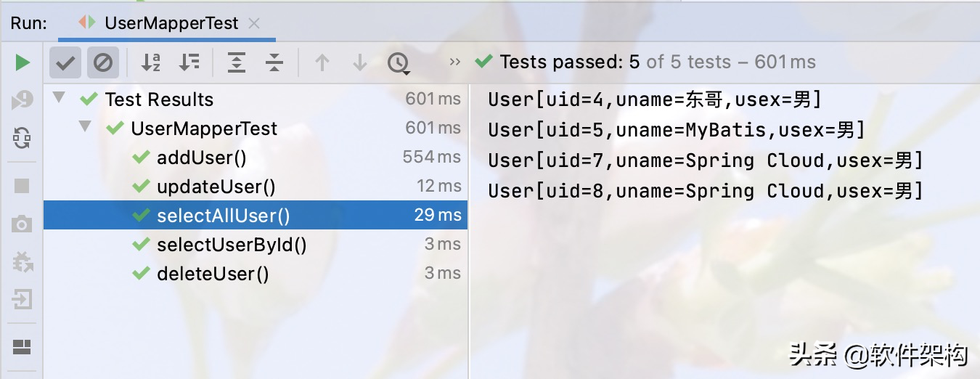Click the Stop process square icon
Viewport: 980px width, 379px height.
click(23, 186)
